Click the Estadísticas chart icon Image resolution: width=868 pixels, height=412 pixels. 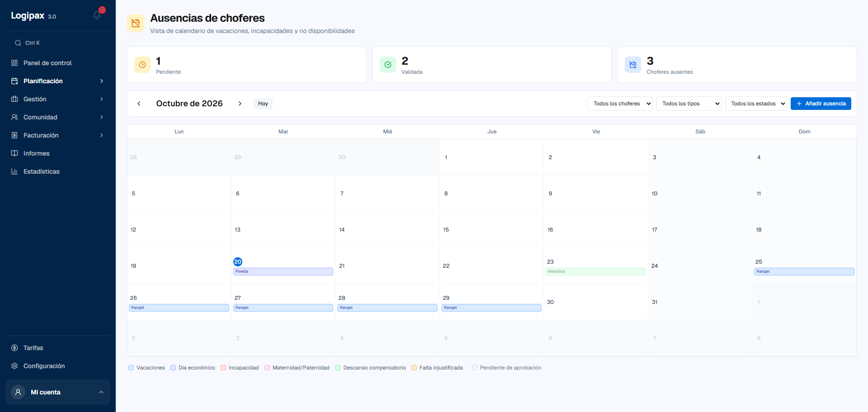tap(14, 171)
